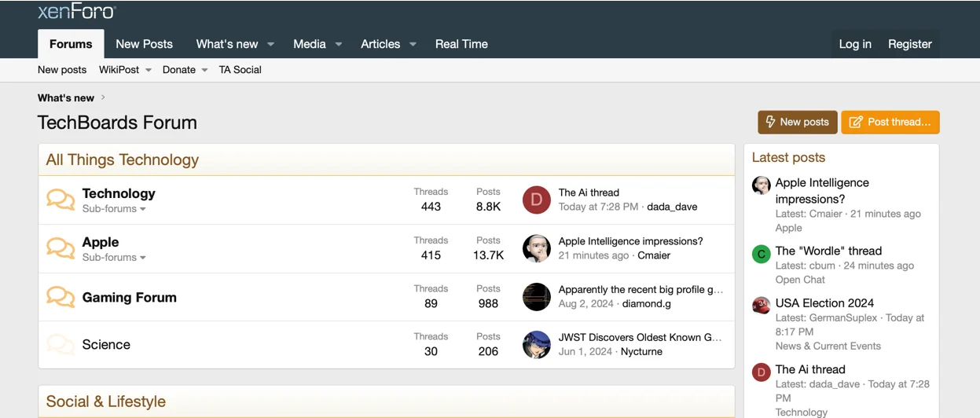Click the faded Science forum icon

60,344
